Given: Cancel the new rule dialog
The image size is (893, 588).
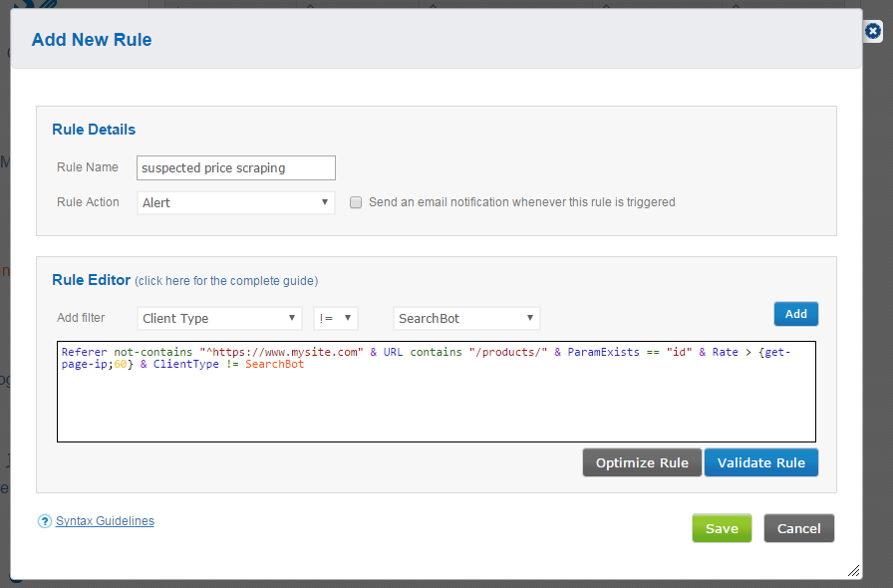Looking at the screenshot, I should [798, 528].
